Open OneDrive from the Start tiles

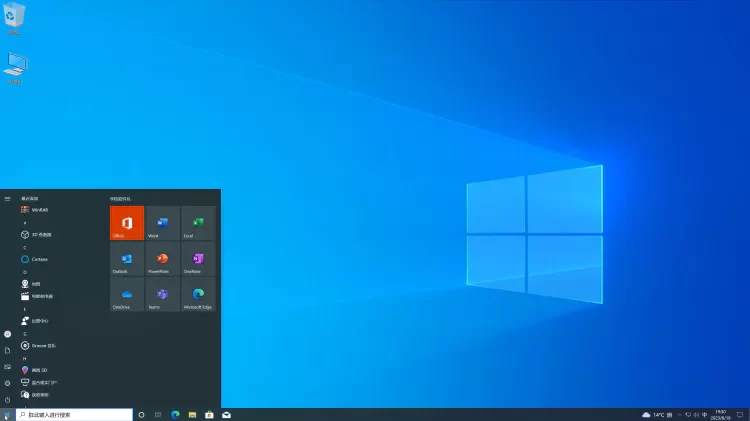pos(127,295)
